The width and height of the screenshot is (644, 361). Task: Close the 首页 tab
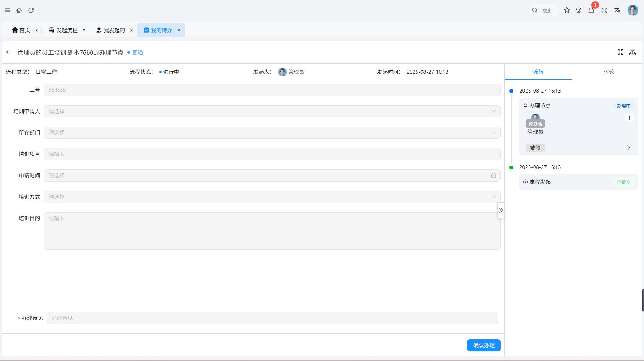click(37, 30)
